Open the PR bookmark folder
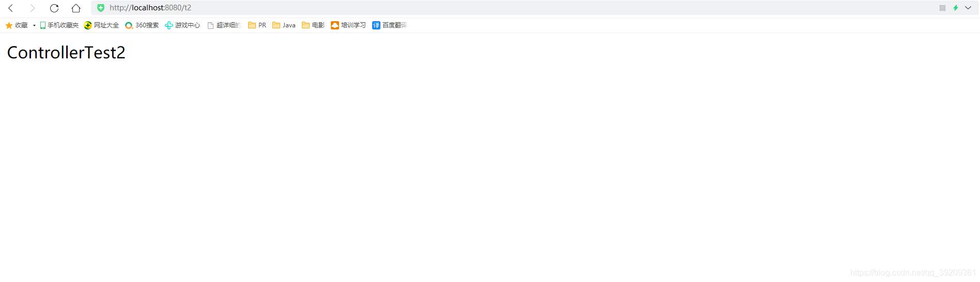This screenshot has width=980, height=282. pyautogui.click(x=257, y=25)
